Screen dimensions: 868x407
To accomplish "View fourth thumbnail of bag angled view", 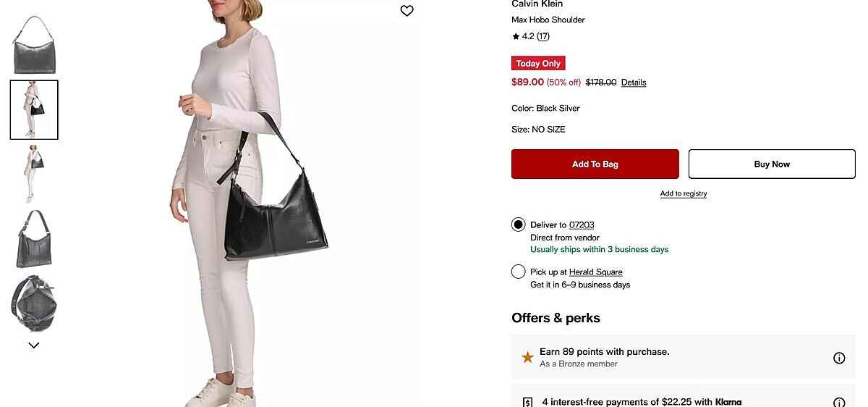I will pos(34,239).
